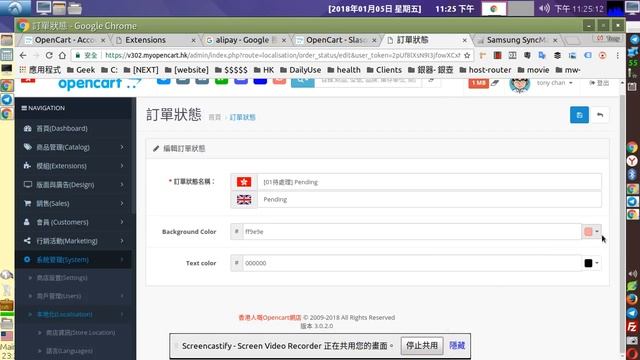
Task: Expand the Sales menu in sidebar
Action: click(73, 203)
